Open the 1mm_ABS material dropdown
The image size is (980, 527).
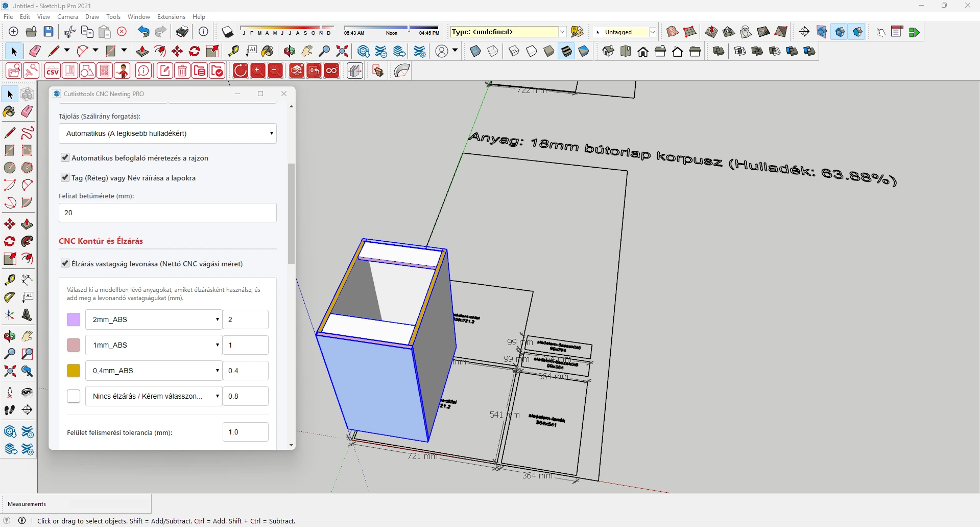(154, 345)
